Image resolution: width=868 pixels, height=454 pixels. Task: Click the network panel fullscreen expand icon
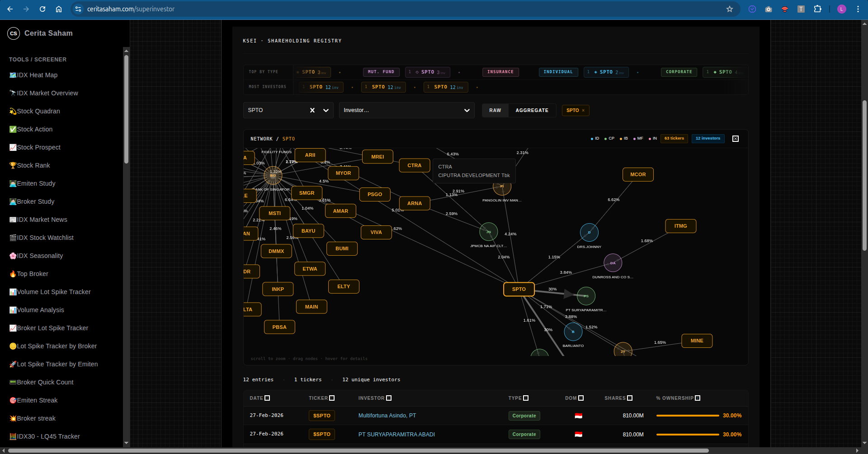[x=736, y=139]
